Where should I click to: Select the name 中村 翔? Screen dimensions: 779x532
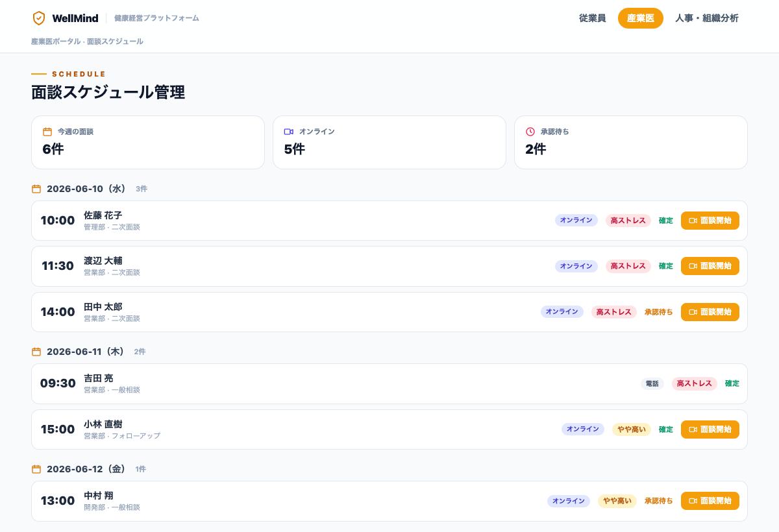(x=98, y=496)
